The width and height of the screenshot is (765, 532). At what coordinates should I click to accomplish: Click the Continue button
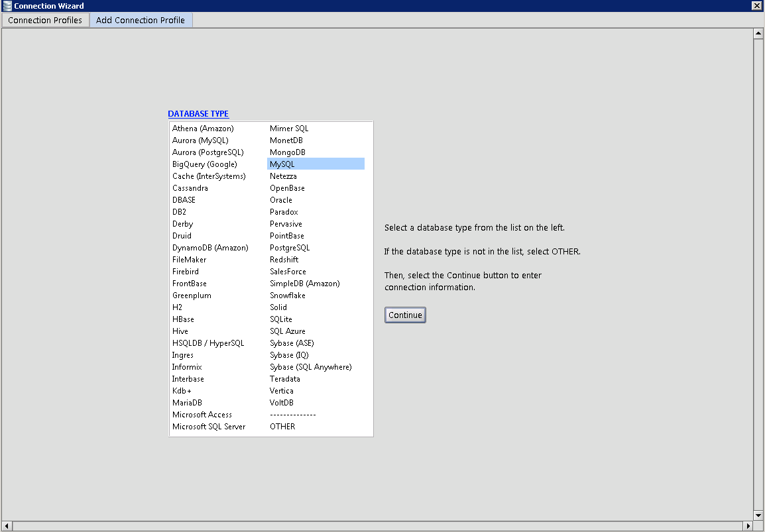point(405,315)
